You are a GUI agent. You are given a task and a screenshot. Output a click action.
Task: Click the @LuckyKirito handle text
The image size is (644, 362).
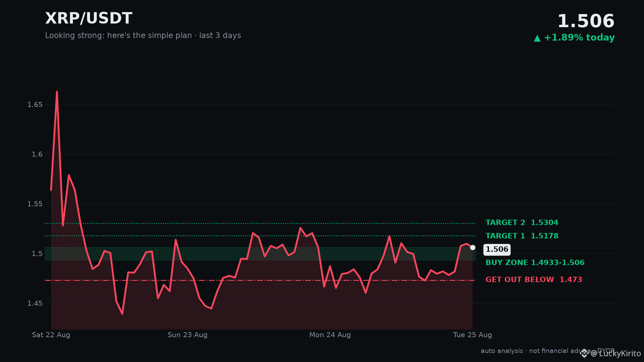[x=616, y=354]
